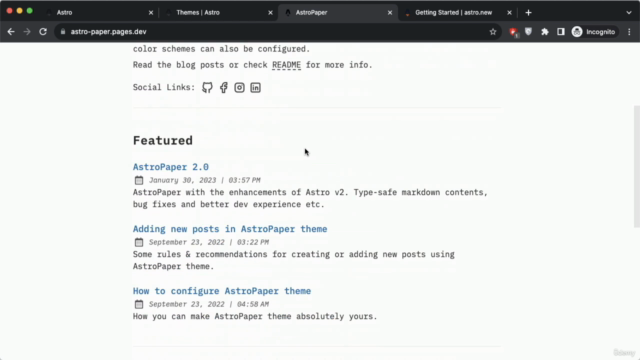Image resolution: width=640 pixels, height=360 pixels.
Task: Close the AstroPaper tab
Action: [390, 13]
